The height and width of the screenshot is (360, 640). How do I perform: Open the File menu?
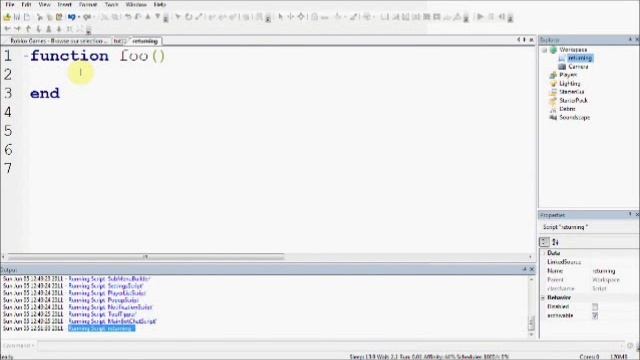[x=10, y=4]
